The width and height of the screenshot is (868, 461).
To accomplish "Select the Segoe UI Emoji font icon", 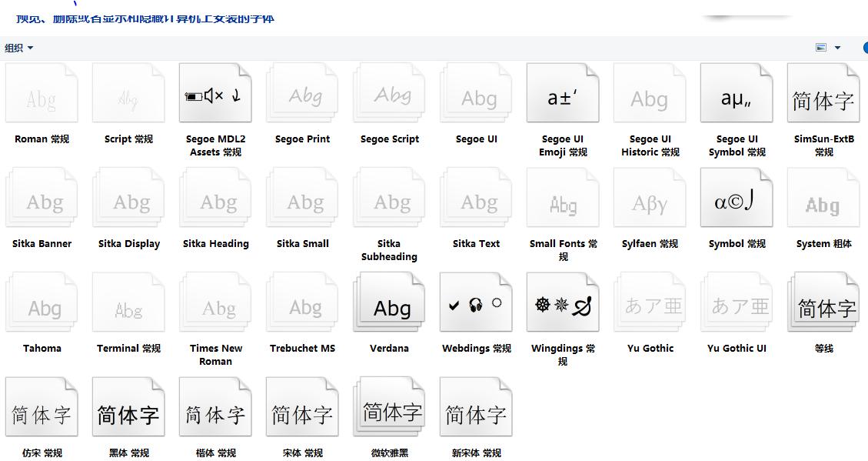I will [563, 93].
